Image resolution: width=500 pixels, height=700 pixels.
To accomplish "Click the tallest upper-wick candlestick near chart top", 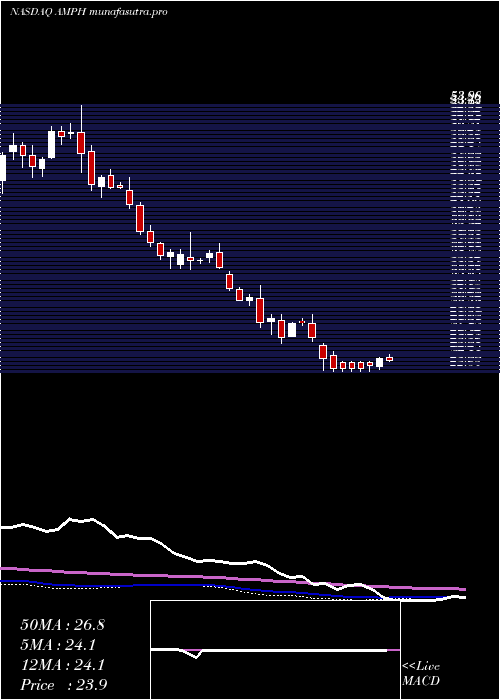I will tap(81, 139).
